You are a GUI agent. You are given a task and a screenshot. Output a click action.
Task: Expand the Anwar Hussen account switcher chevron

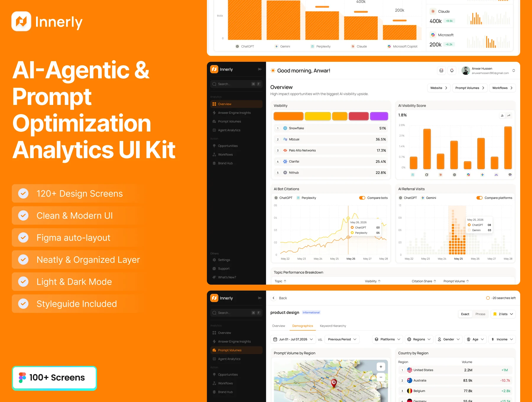tap(514, 71)
